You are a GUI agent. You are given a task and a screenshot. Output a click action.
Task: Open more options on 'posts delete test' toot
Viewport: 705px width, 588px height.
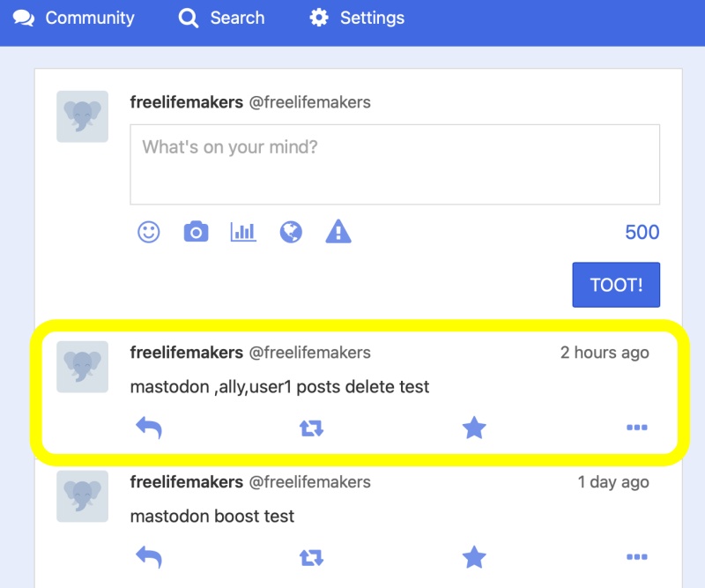(637, 428)
